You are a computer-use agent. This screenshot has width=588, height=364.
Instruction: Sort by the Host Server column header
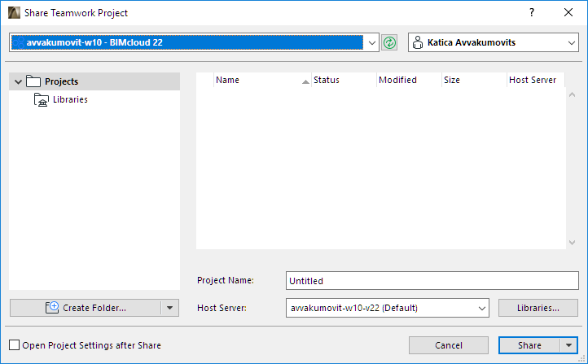[x=536, y=80]
